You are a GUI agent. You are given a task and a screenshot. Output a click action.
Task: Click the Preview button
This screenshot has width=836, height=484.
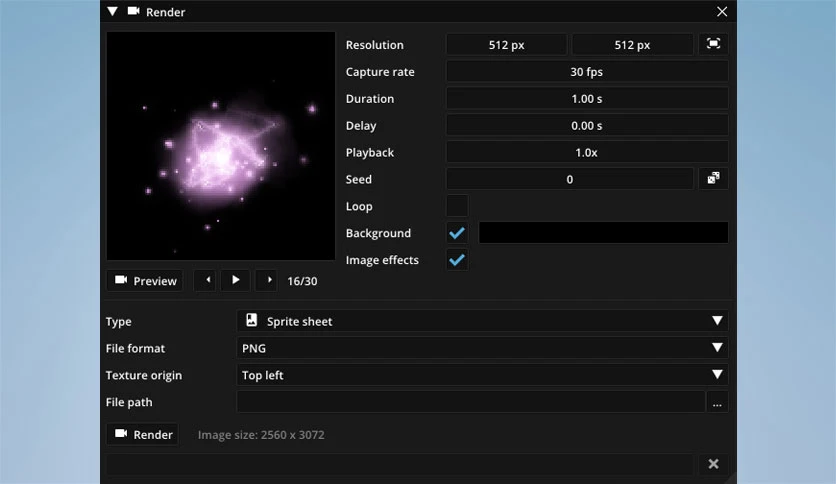click(x=145, y=280)
